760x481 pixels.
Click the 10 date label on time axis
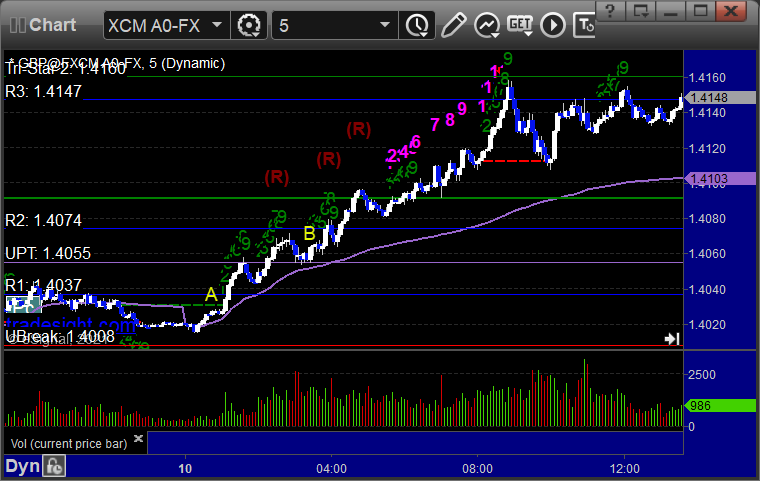coord(185,469)
